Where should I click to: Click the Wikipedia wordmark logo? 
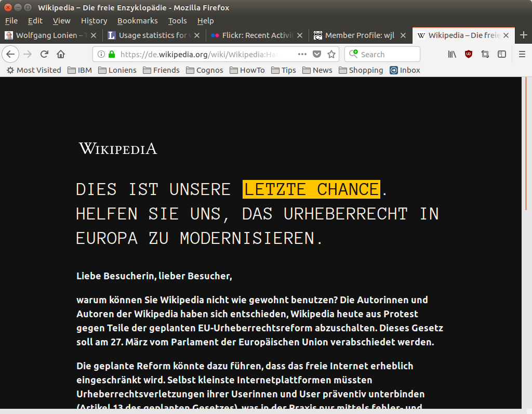click(118, 149)
